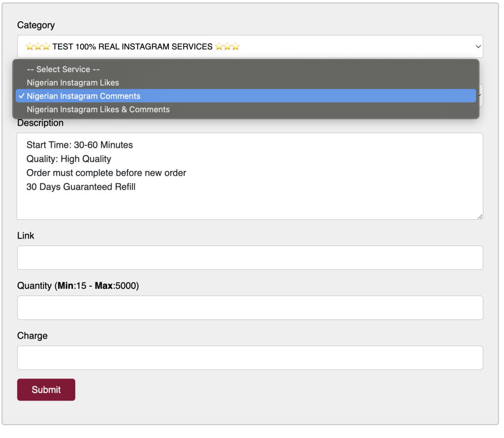Click the Service dropdown arrow behind the list

click(480, 95)
